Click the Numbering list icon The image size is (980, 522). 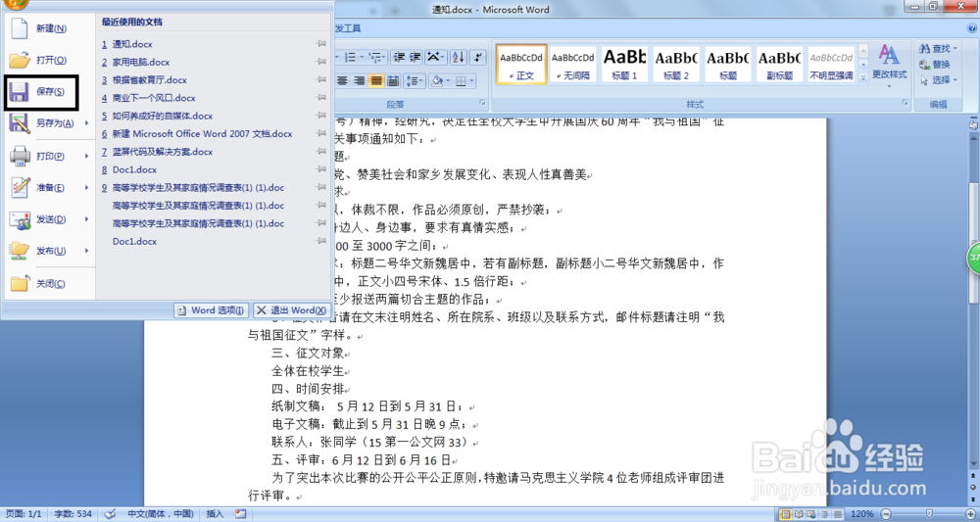(x=350, y=58)
